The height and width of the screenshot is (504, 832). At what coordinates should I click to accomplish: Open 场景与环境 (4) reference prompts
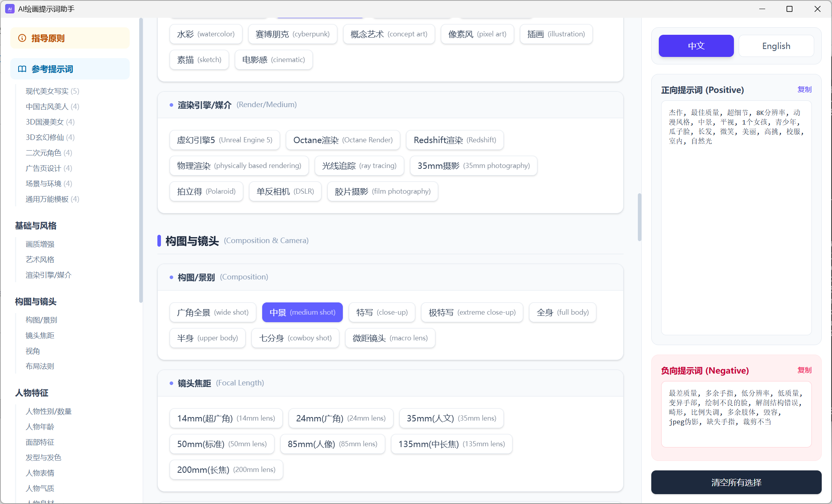(x=49, y=184)
